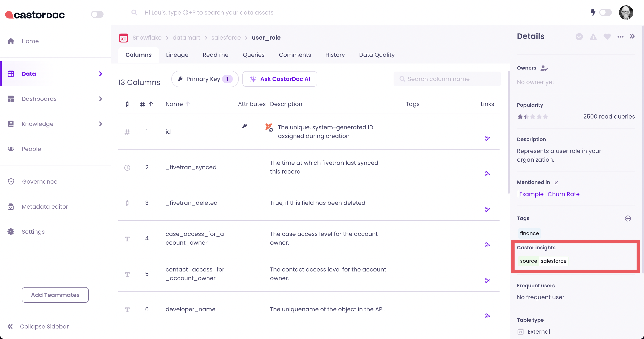644x339 pixels.
Task: Toggle the Primary Key filter chip
Action: point(205,79)
